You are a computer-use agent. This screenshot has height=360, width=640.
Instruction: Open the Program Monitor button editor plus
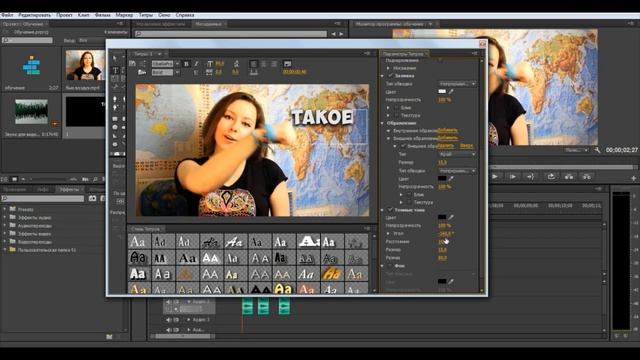pyautogui.click(x=633, y=178)
